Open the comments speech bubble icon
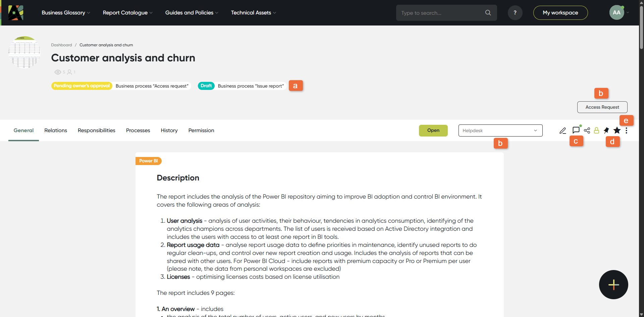 click(x=576, y=130)
